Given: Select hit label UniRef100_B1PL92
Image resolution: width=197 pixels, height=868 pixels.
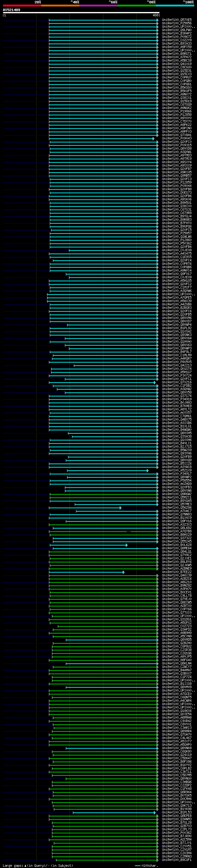Looking at the screenshot, I should pyautogui.click(x=177, y=328).
